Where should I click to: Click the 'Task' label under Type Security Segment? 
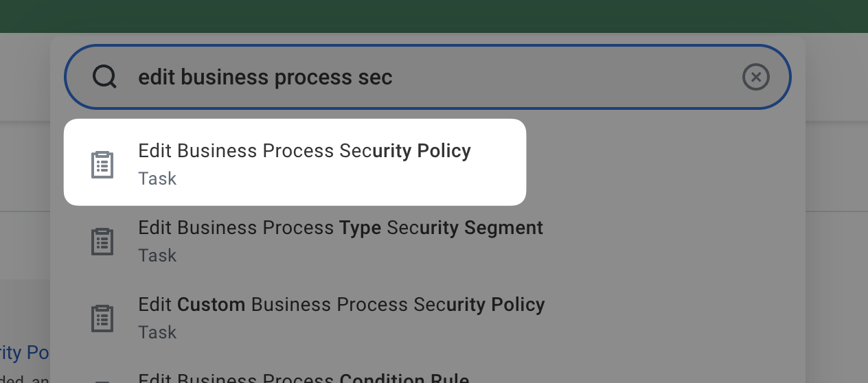pyautogui.click(x=157, y=255)
